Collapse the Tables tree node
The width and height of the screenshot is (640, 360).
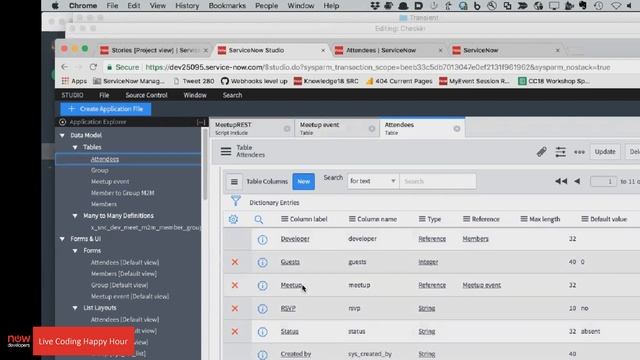[75, 147]
